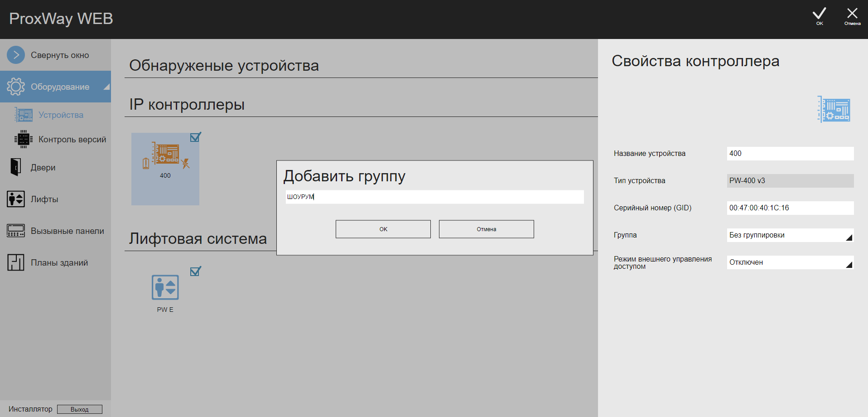Image resolution: width=868 pixels, height=417 pixels.
Task: Click the controller image in properties panel
Action: coord(834,109)
